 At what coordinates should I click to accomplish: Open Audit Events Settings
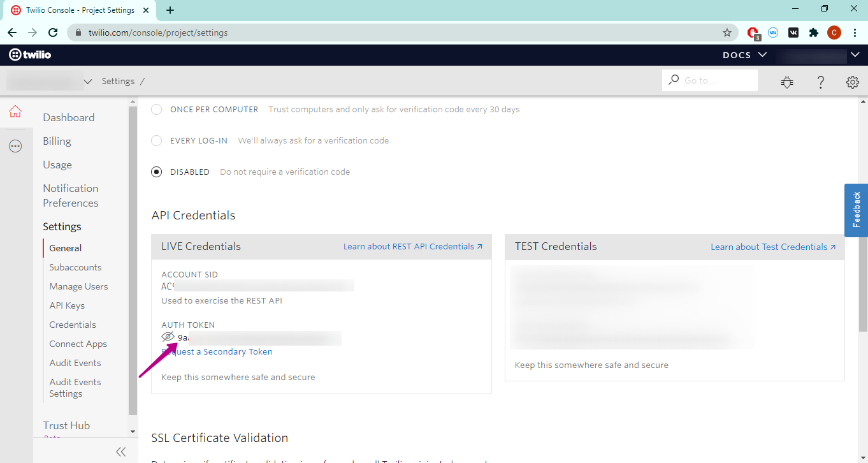pos(75,388)
